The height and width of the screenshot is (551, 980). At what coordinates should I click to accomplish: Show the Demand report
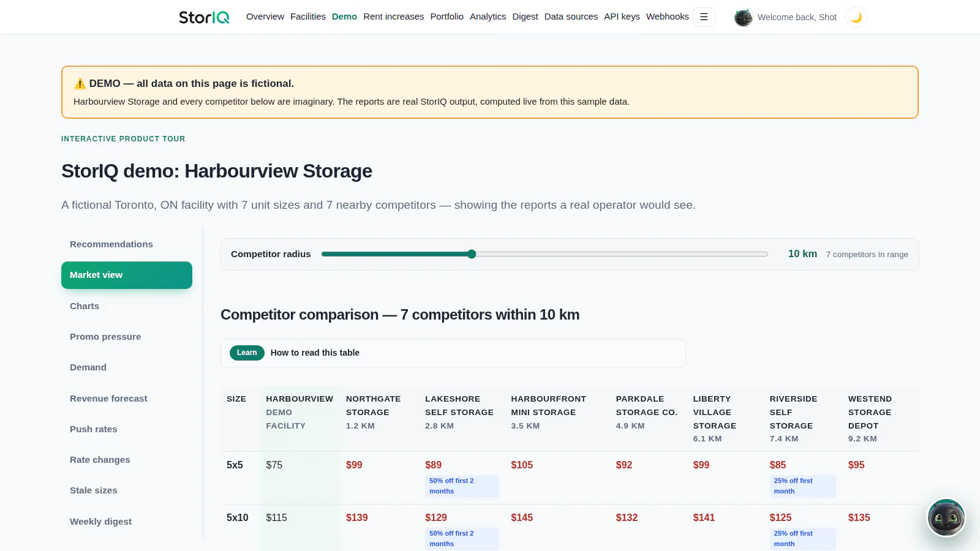tap(127, 367)
